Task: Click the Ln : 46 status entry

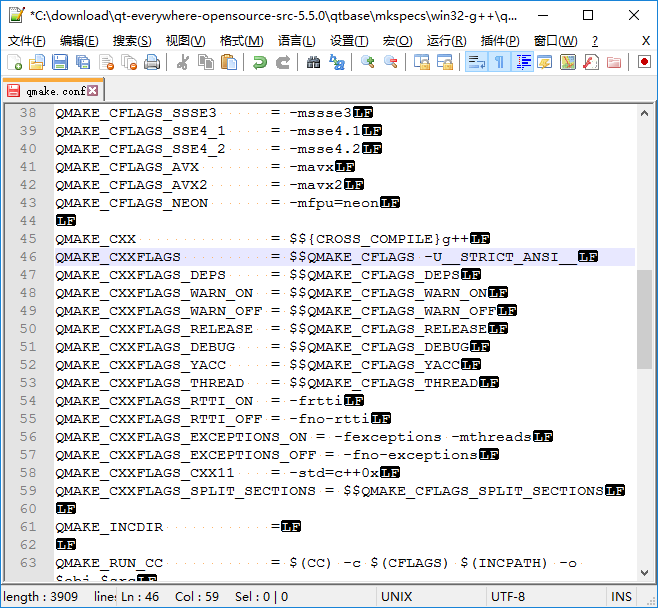Action: point(140,596)
